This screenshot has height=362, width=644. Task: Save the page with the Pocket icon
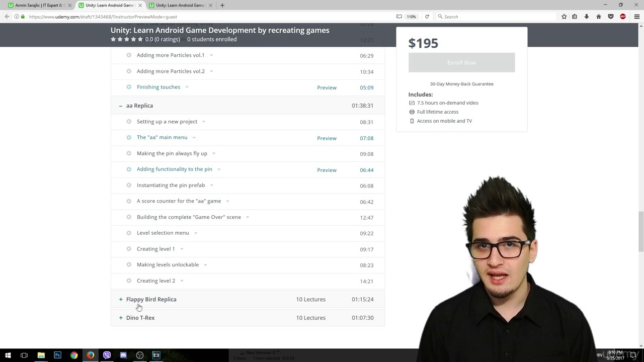coord(611,17)
